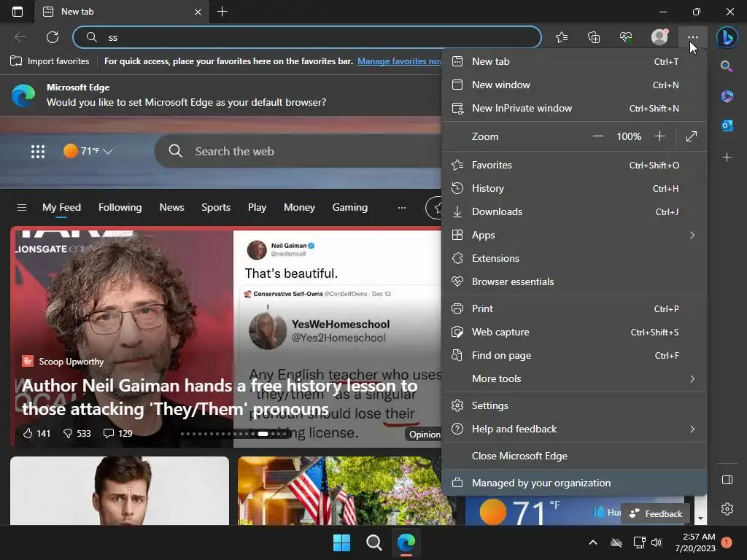
Task: Open the Neil Gaiman article headline
Action: [x=220, y=397]
